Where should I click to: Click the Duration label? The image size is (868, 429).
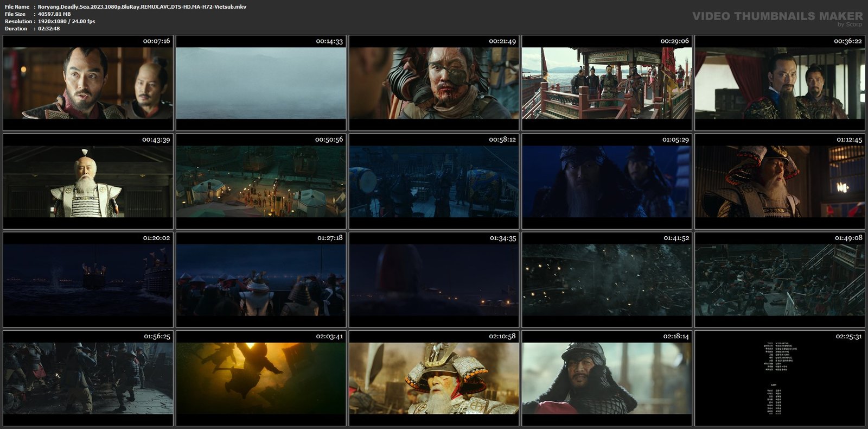16,28
